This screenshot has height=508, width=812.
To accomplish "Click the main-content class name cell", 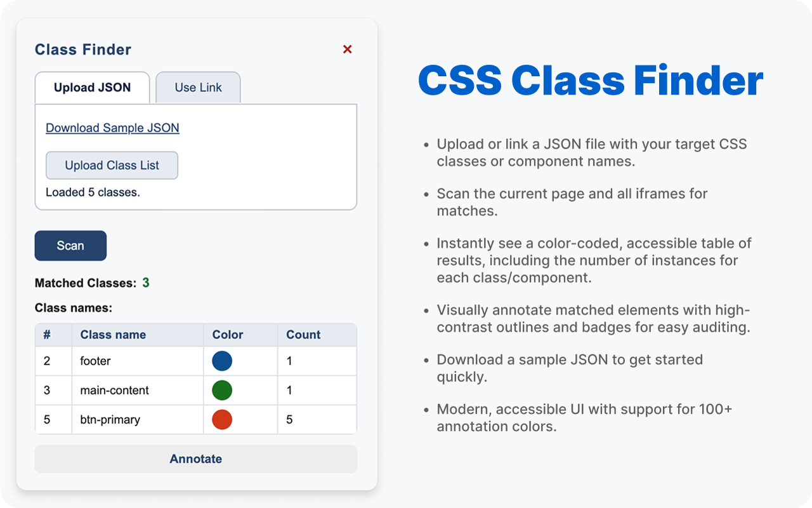I will point(138,390).
